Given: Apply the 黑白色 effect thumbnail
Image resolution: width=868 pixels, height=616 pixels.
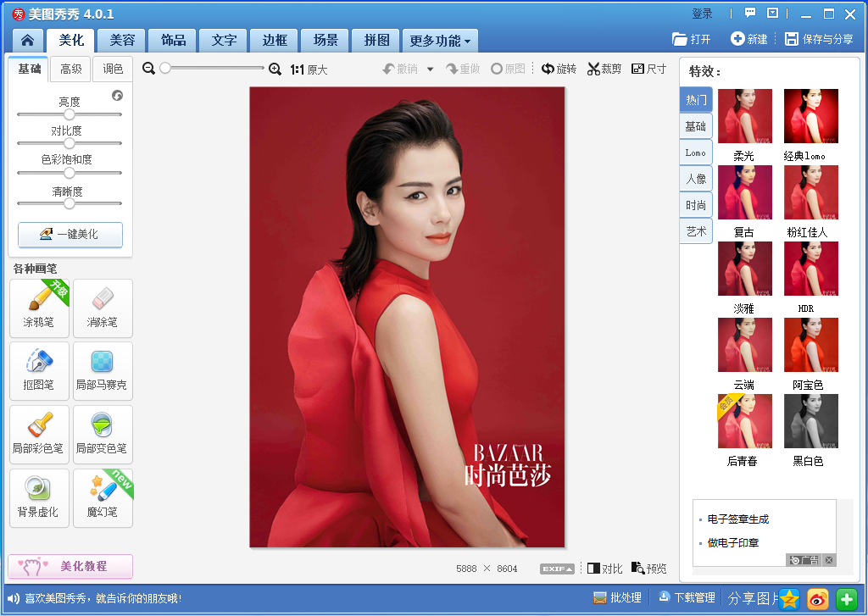Looking at the screenshot, I should point(811,420).
